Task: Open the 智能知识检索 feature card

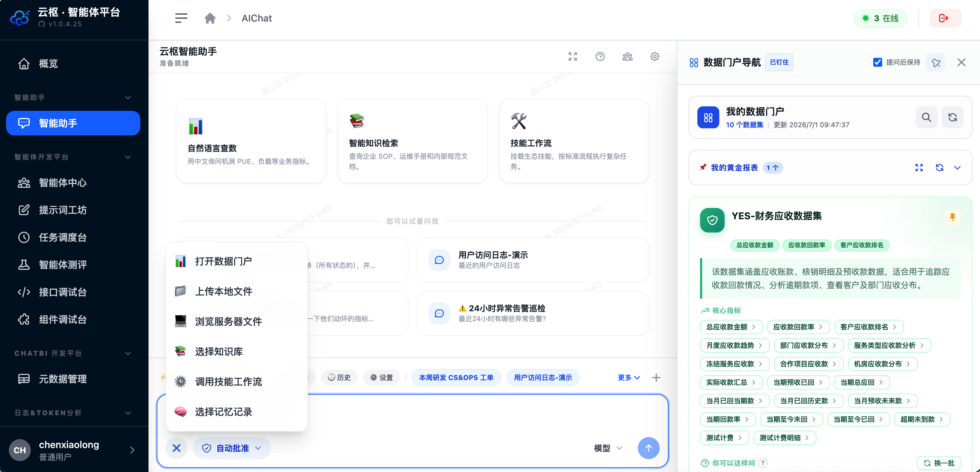Action: (x=412, y=141)
